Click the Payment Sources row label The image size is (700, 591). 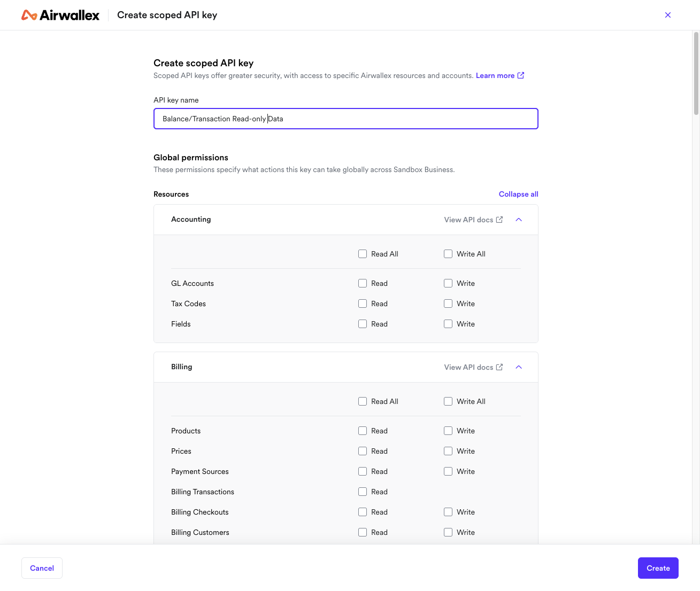(200, 471)
